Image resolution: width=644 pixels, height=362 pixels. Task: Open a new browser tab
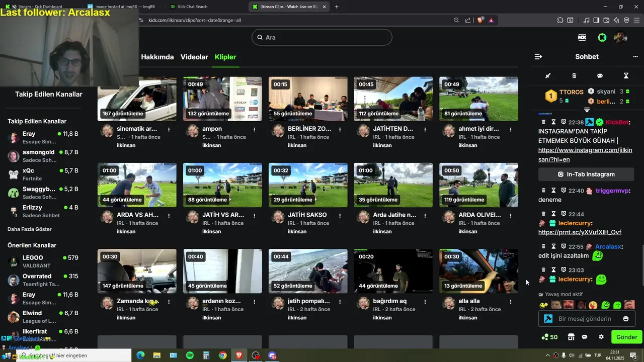pyautogui.click(x=337, y=7)
